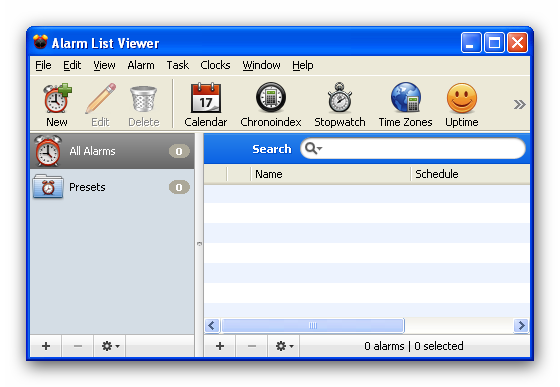560x387 pixels.
Task: Launch the Stopwatch
Action: (340, 105)
